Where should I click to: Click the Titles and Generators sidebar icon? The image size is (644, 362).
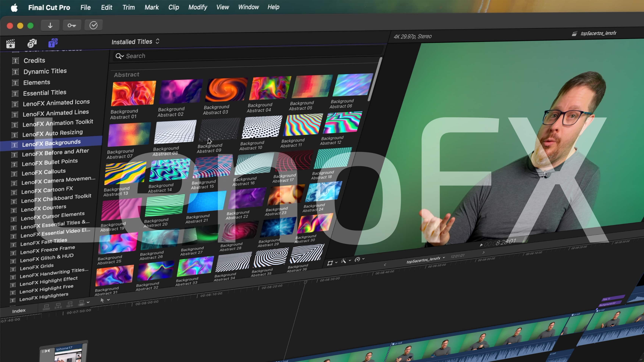[x=53, y=43]
